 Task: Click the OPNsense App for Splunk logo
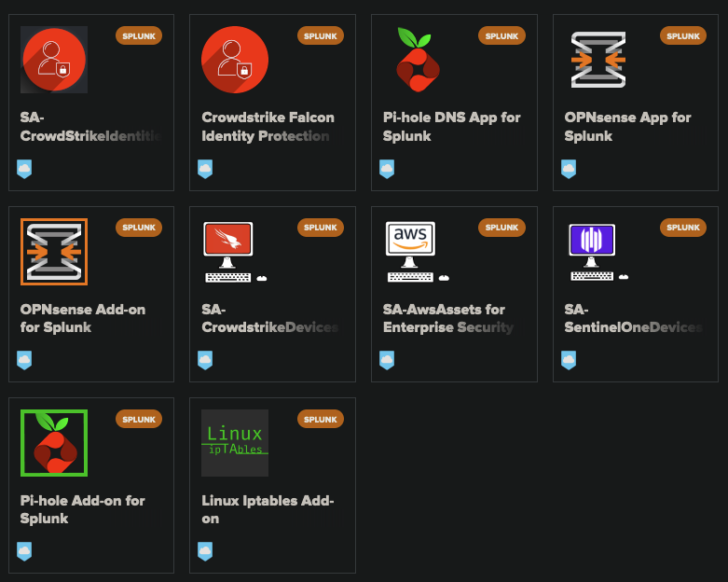point(598,60)
